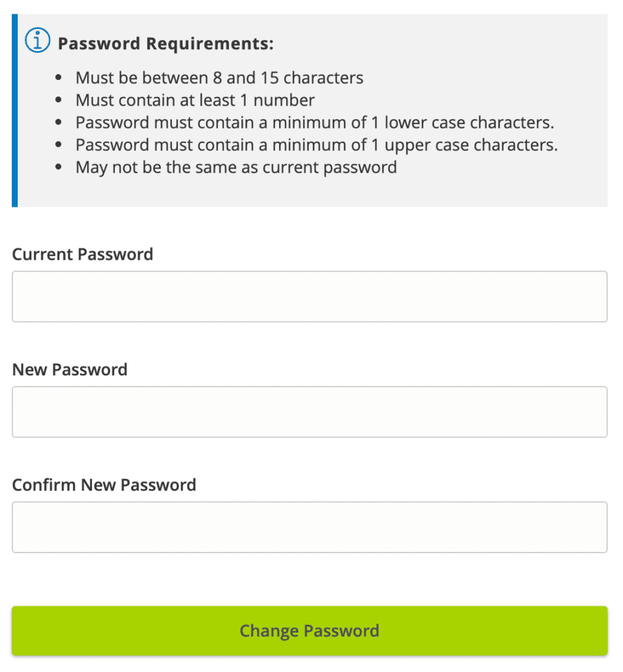Screen dimensions: 623x672
Task: Click bullet dot before "May not be the same"
Action: (x=60, y=168)
